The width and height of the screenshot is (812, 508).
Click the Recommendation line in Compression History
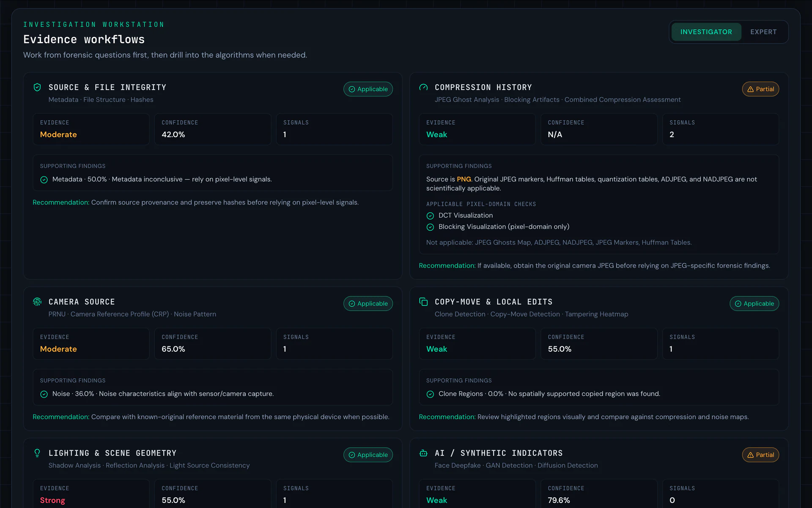click(594, 266)
